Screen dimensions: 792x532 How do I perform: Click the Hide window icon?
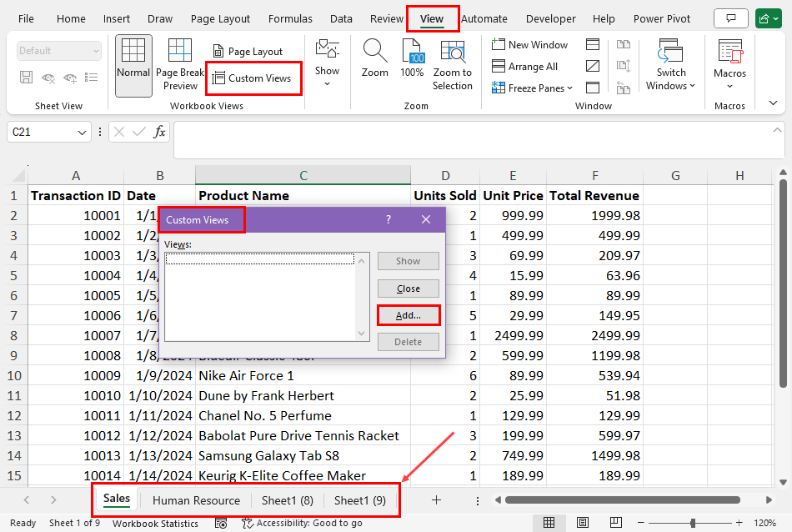pyautogui.click(x=593, y=66)
